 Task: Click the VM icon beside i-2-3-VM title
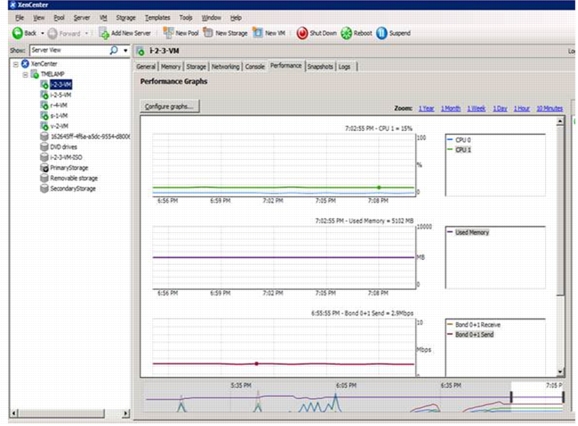(x=140, y=51)
